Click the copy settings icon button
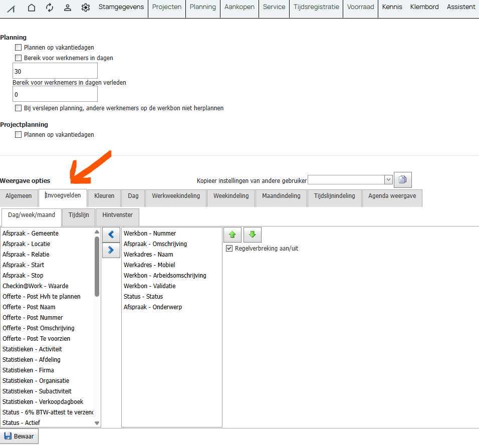Screen dimensions: 479x448 tap(403, 180)
